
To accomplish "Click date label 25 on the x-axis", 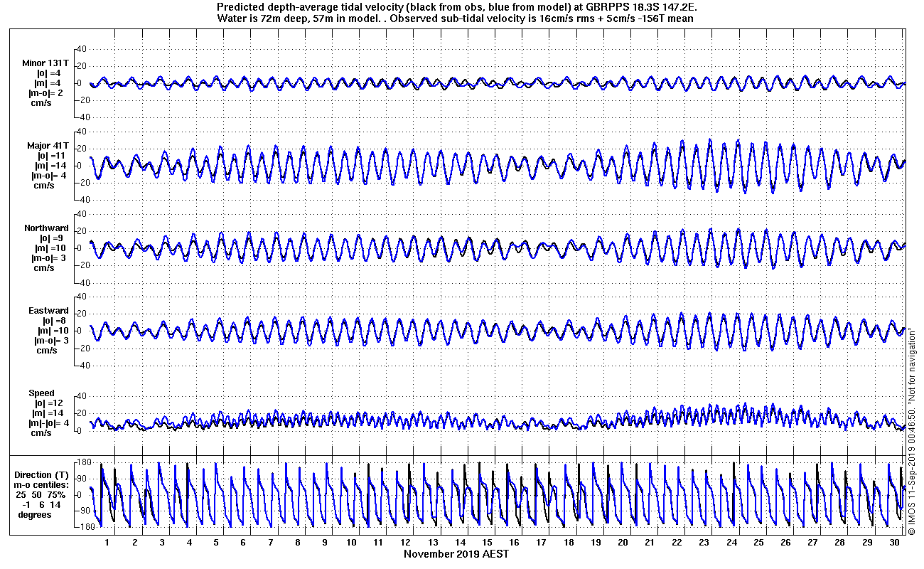I will 758,542.
